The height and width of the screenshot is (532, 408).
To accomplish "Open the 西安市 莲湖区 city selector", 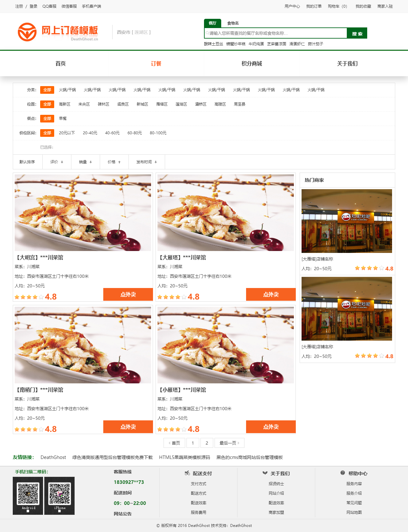I will [x=134, y=32].
